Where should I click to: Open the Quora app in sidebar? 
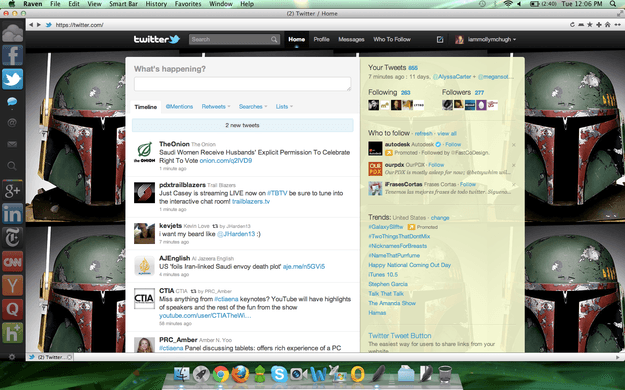pos(12,309)
